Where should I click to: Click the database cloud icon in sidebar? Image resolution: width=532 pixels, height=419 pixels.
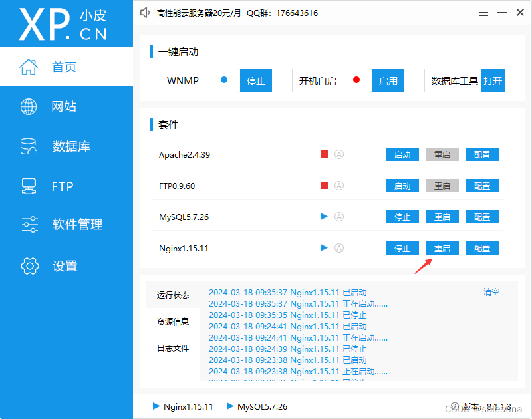(29, 147)
